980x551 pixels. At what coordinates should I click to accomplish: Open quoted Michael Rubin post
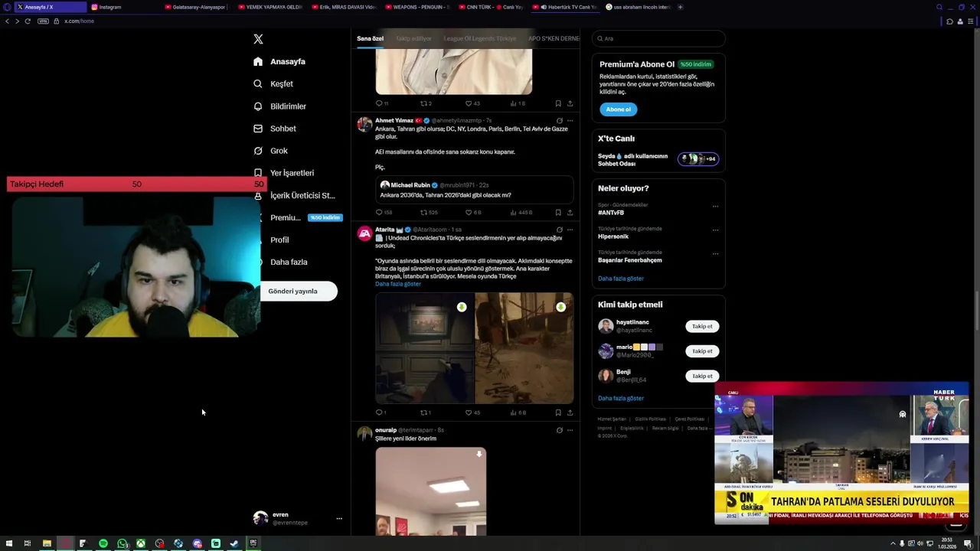point(474,190)
